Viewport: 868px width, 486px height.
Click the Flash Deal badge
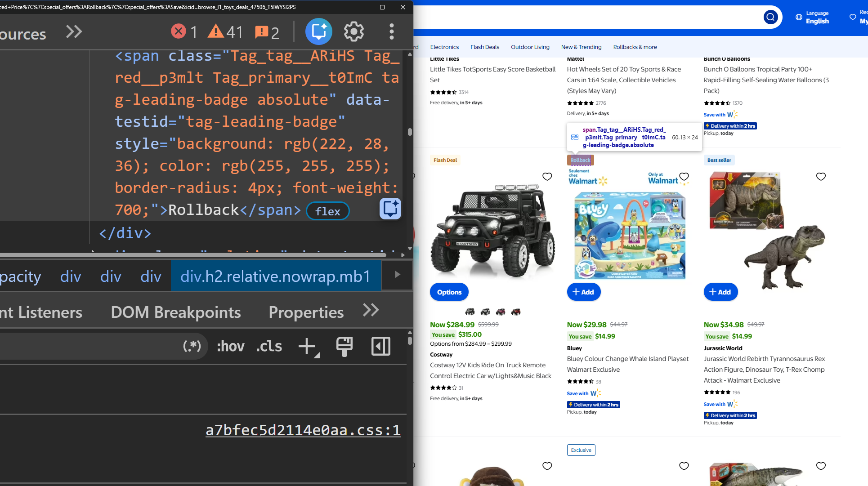445,160
